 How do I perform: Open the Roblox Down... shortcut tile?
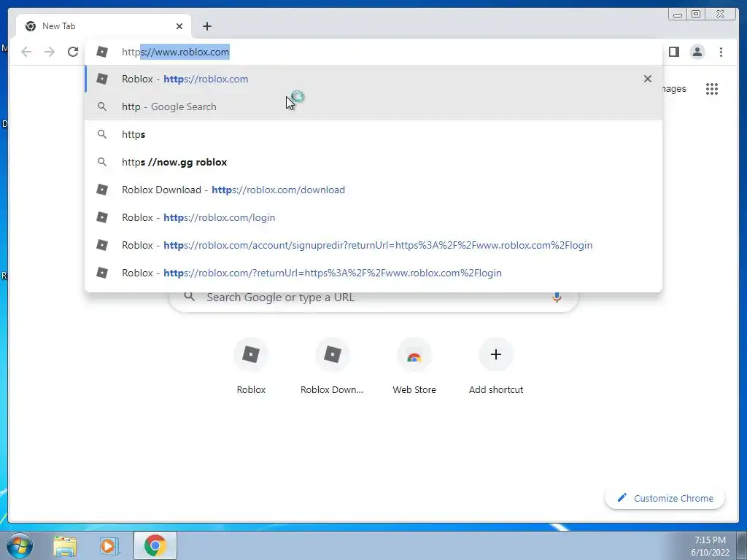coord(332,366)
